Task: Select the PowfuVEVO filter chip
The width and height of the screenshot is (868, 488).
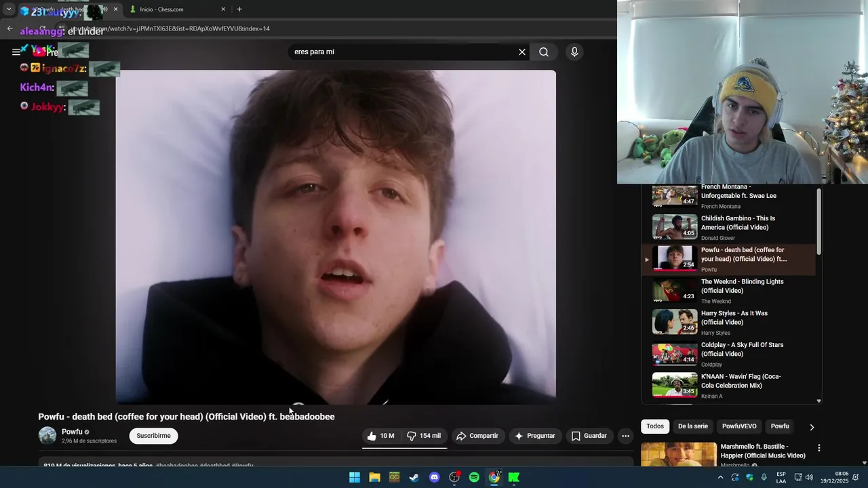Action: click(739, 426)
